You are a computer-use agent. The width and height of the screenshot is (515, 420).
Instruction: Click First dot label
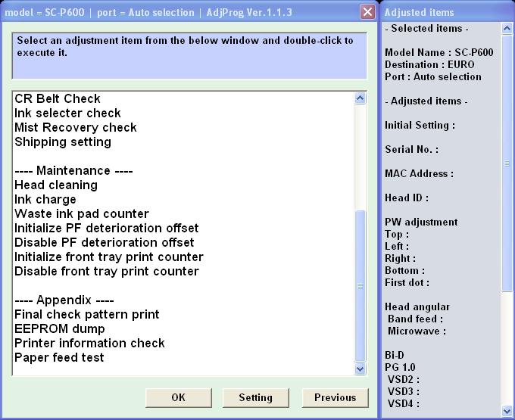407,282
